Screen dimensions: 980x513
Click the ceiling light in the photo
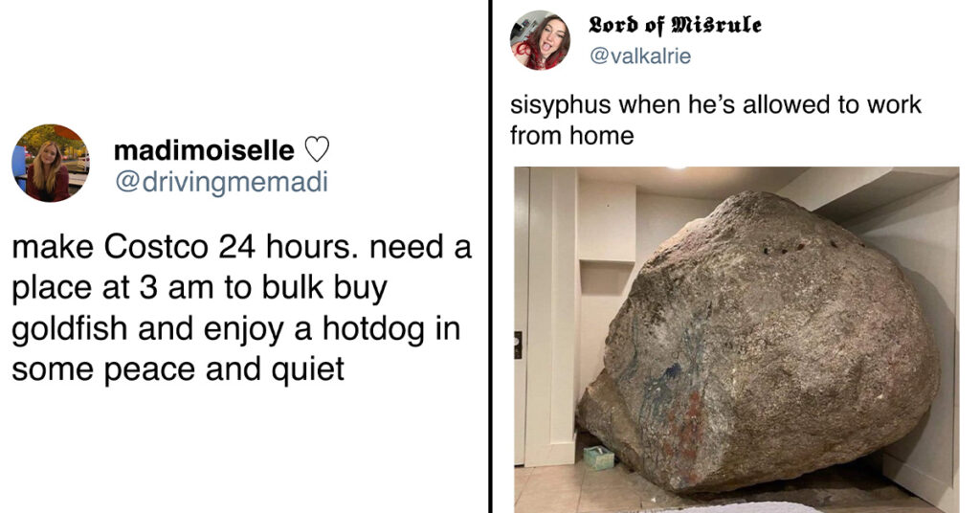click(677, 168)
